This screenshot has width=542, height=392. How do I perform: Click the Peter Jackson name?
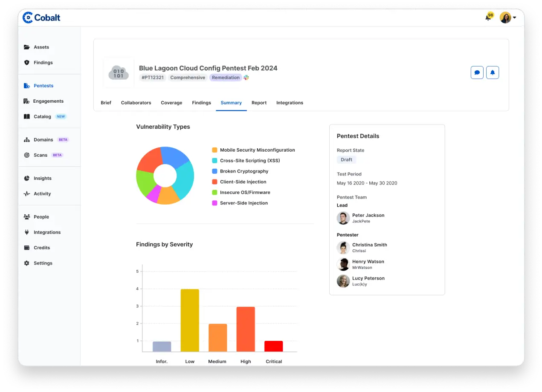click(x=368, y=215)
